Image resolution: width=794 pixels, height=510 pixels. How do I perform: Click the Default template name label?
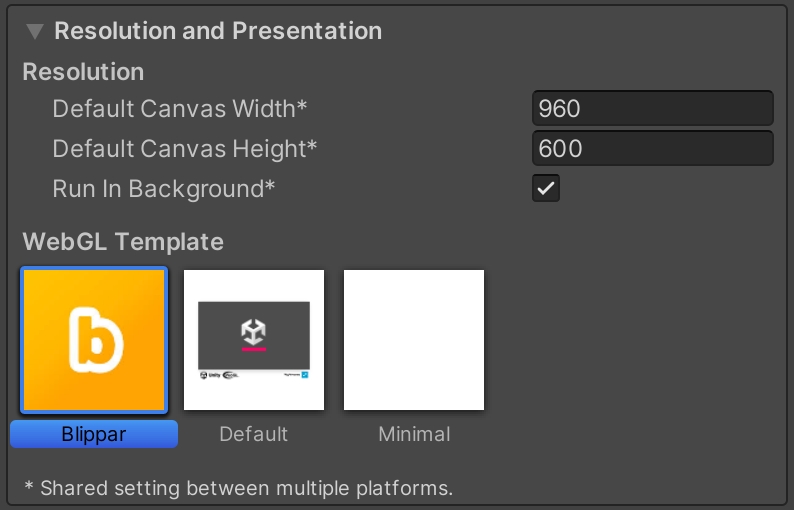point(254,434)
